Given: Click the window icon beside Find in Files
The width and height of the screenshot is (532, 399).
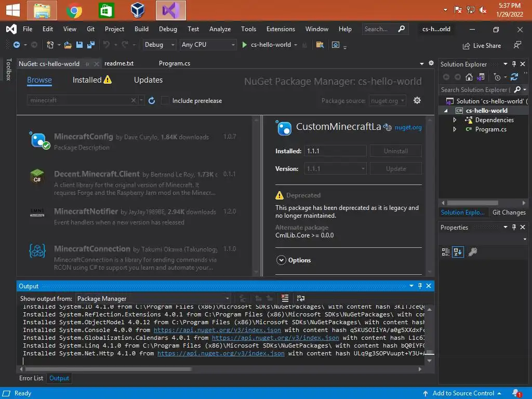Looking at the screenshot, I should [336, 45].
